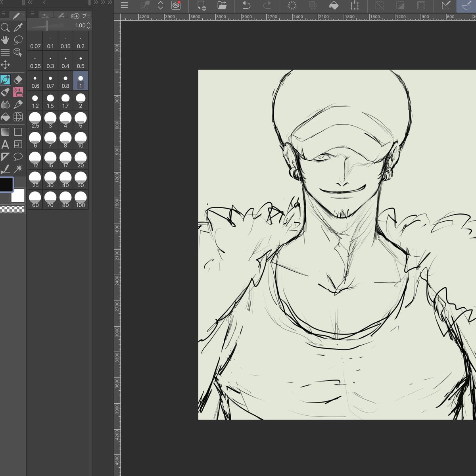Click the Clear layer spinner icon
This screenshot has height=476, width=476.
click(x=292, y=6)
